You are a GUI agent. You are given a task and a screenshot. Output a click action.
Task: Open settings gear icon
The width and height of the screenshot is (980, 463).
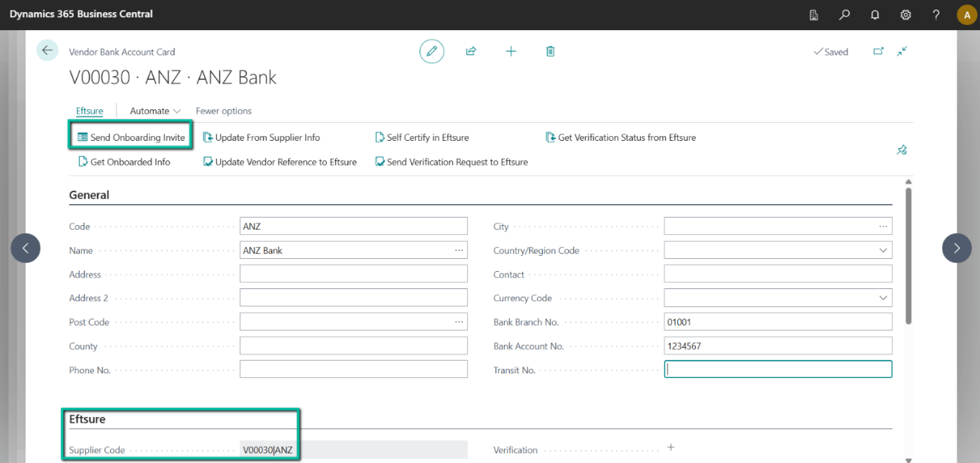click(x=905, y=14)
